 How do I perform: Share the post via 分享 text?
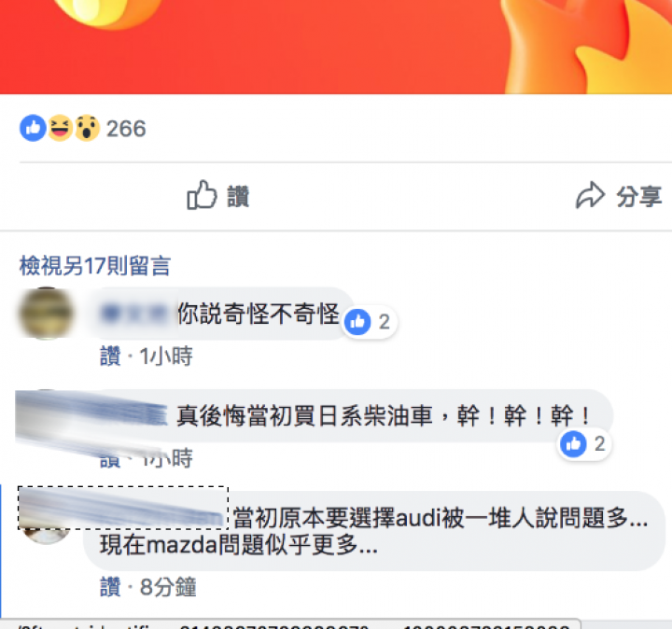(639, 197)
